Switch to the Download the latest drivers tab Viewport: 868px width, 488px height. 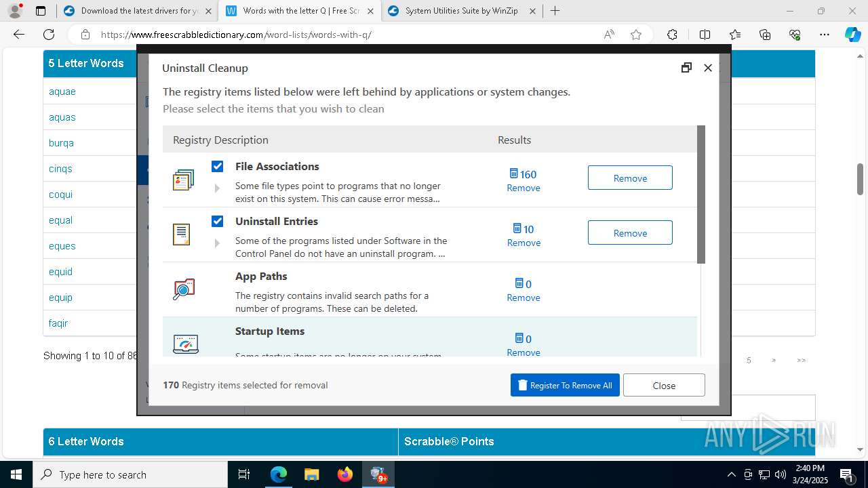138,11
